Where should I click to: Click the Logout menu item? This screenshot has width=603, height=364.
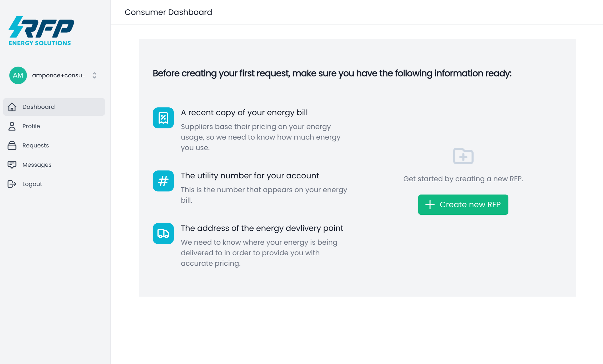click(x=32, y=184)
